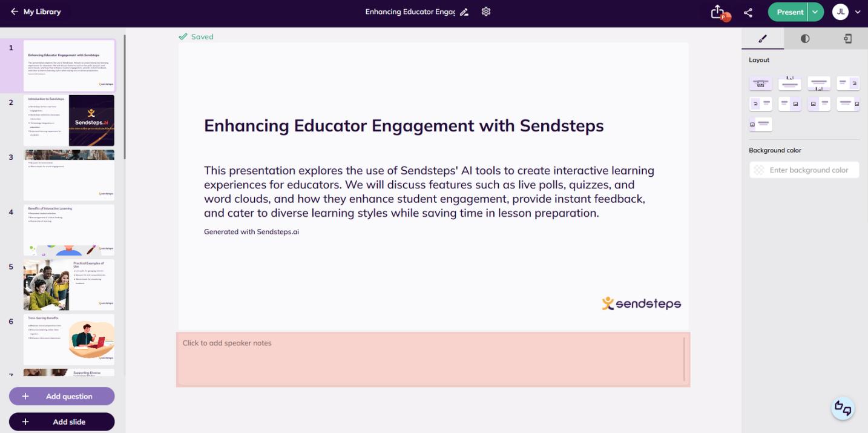
Task: Click the slide list scrollbar
Action: pyautogui.click(x=125, y=97)
